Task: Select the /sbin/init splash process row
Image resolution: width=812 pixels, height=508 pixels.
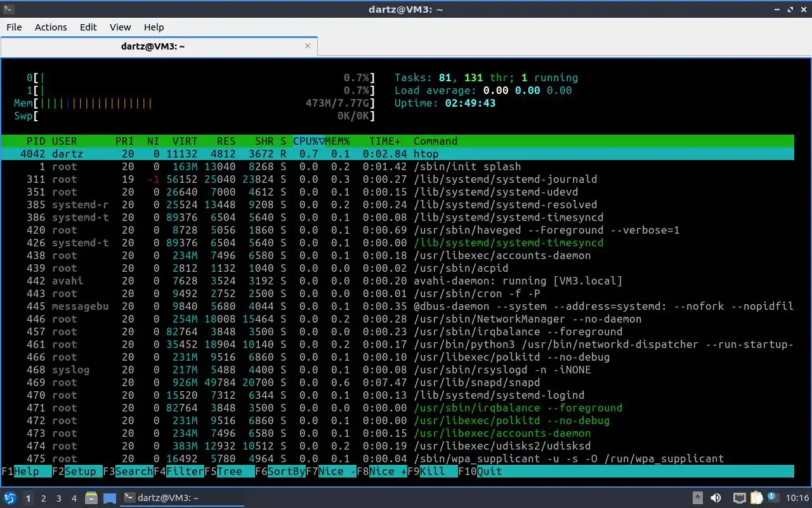Action: coord(398,166)
